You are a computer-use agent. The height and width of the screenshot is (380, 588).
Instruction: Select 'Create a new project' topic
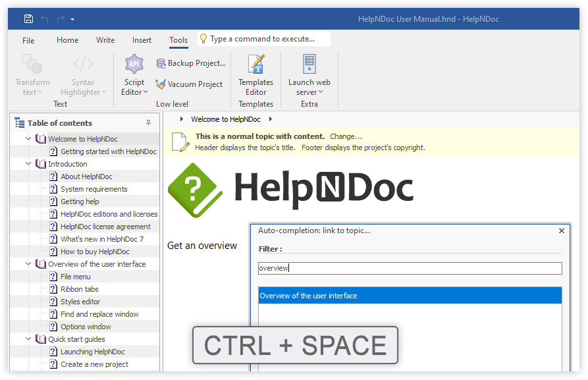(x=94, y=364)
